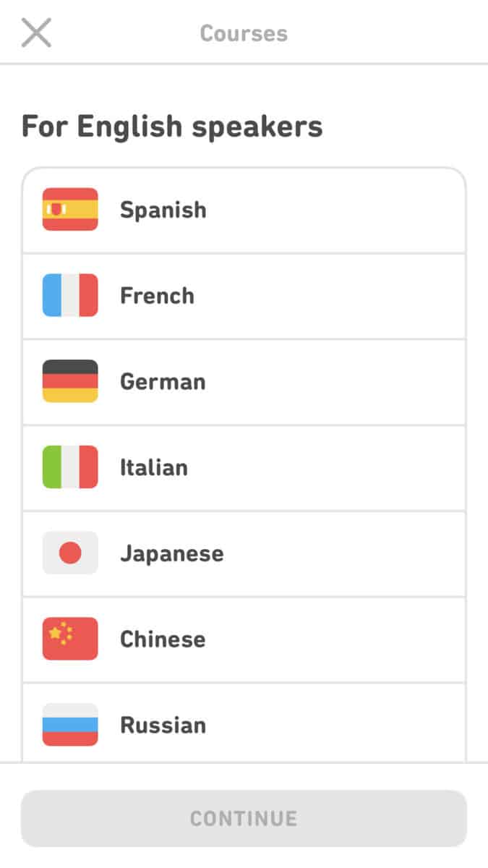488x868 pixels.
Task: Click the French flag icon
Action: [x=70, y=295]
